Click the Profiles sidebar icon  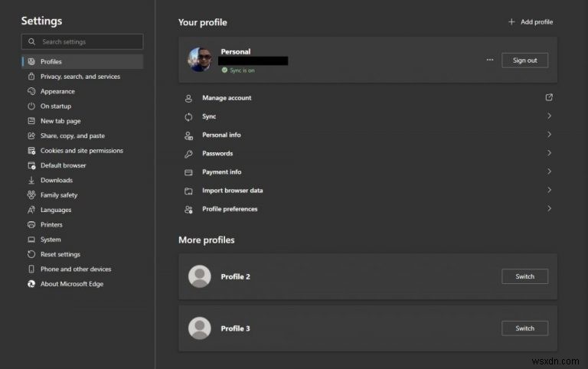coord(31,61)
